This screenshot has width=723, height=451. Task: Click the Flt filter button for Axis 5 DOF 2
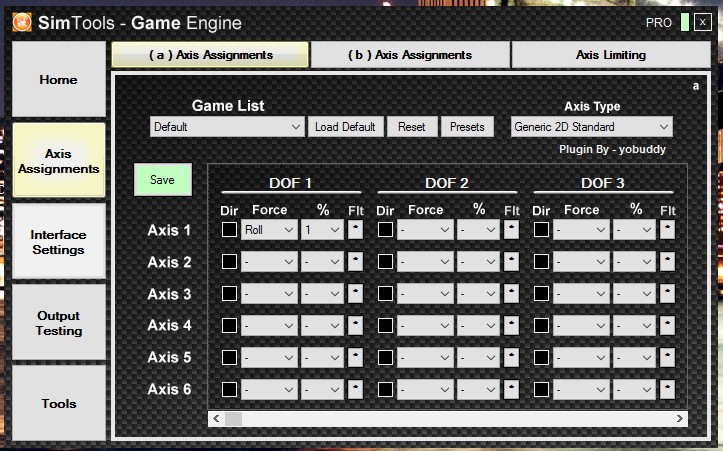[x=511, y=357]
